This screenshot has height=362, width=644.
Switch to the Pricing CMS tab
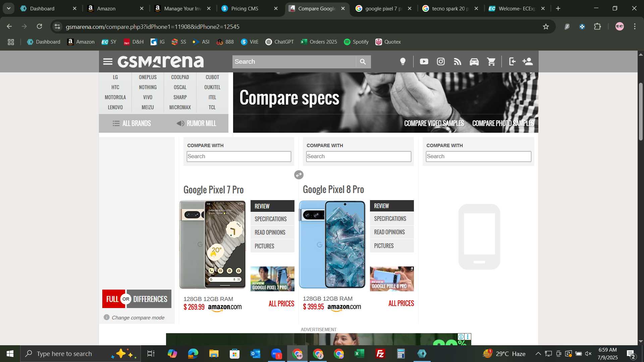click(x=245, y=8)
